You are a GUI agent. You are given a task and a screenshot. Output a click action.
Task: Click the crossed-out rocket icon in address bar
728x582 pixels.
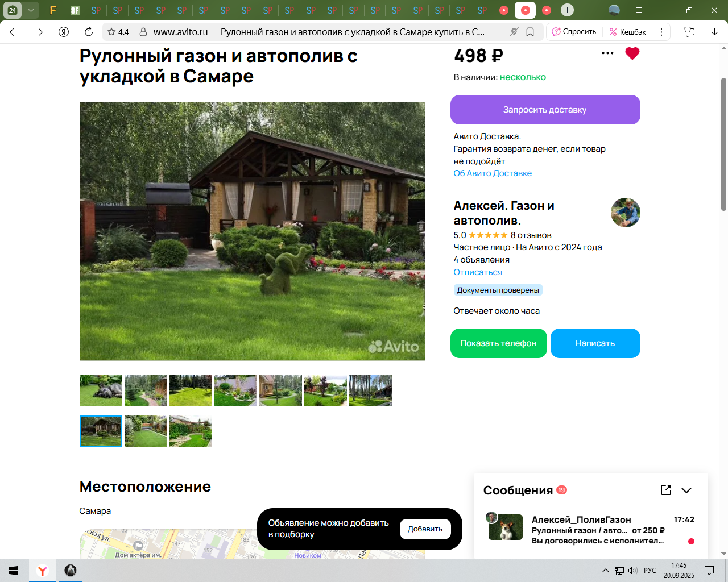point(514,32)
